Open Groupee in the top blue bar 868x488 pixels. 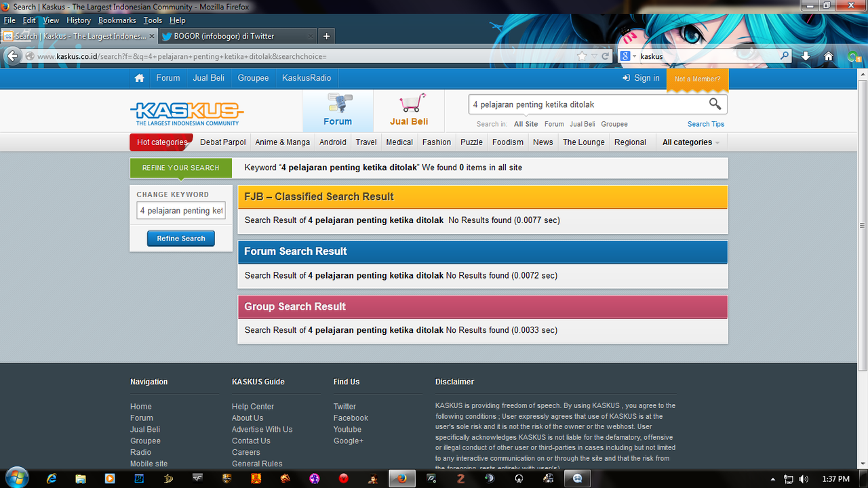(254, 78)
